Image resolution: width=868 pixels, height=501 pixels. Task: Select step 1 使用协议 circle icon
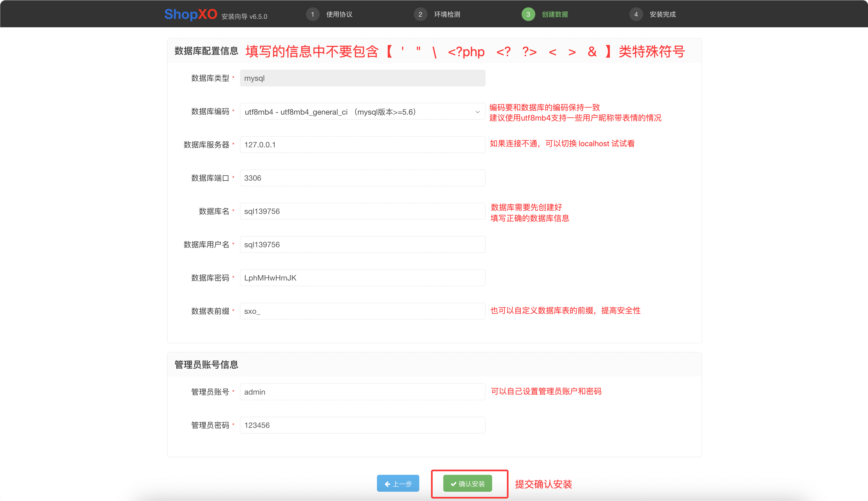[x=313, y=14]
